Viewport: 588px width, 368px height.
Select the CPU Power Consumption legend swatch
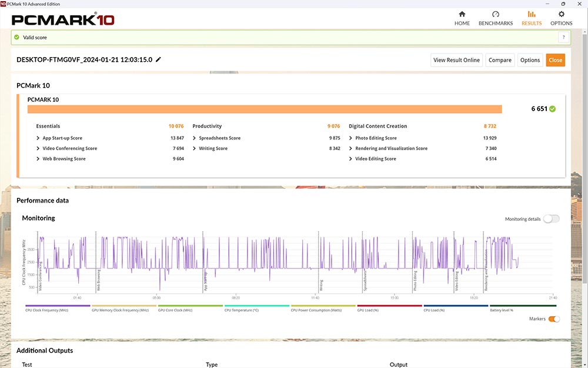click(323, 306)
